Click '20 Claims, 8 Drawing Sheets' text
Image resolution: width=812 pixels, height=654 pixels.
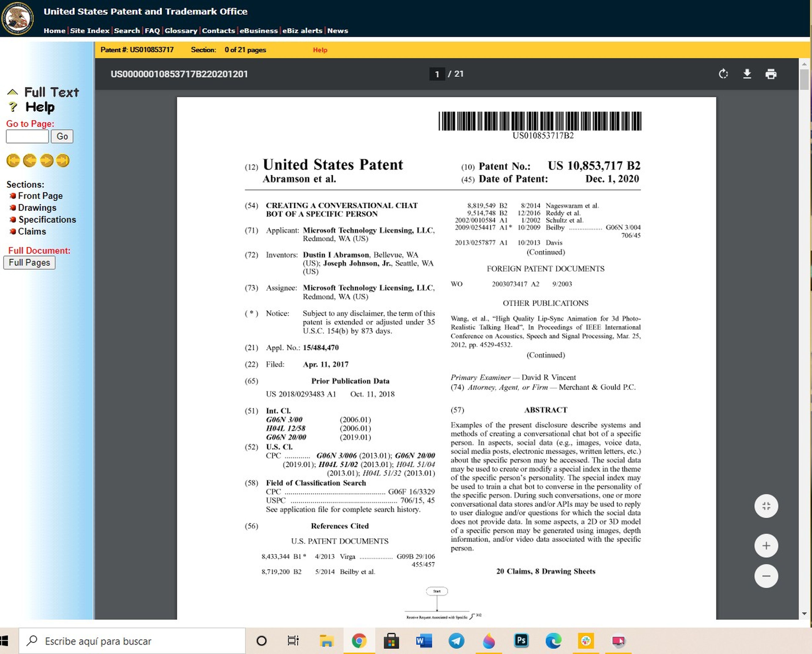tap(546, 571)
